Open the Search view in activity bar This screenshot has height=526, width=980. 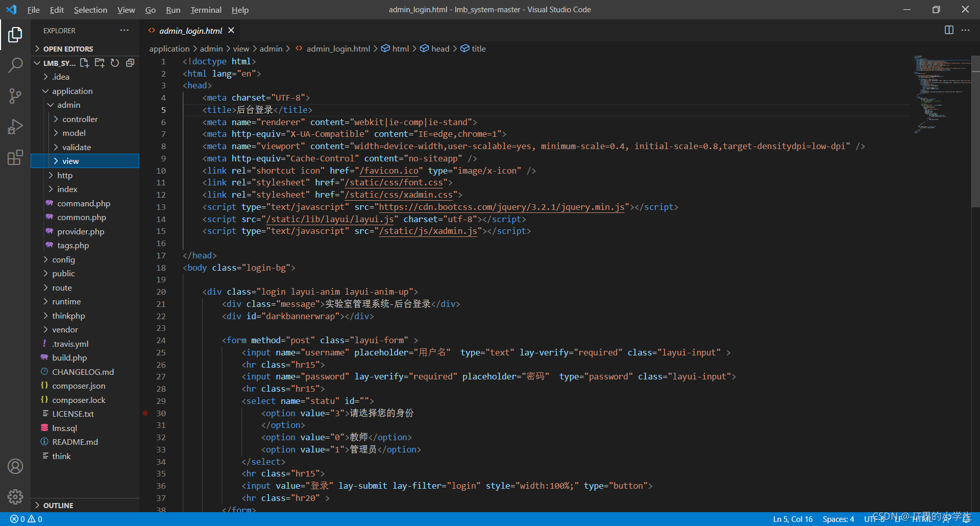[x=15, y=65]
